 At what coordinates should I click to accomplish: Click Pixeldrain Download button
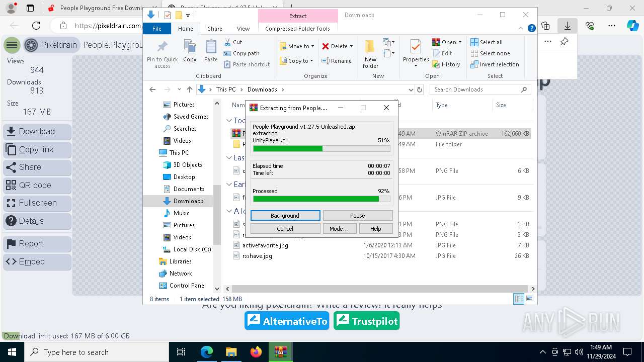tap(37, 132)
